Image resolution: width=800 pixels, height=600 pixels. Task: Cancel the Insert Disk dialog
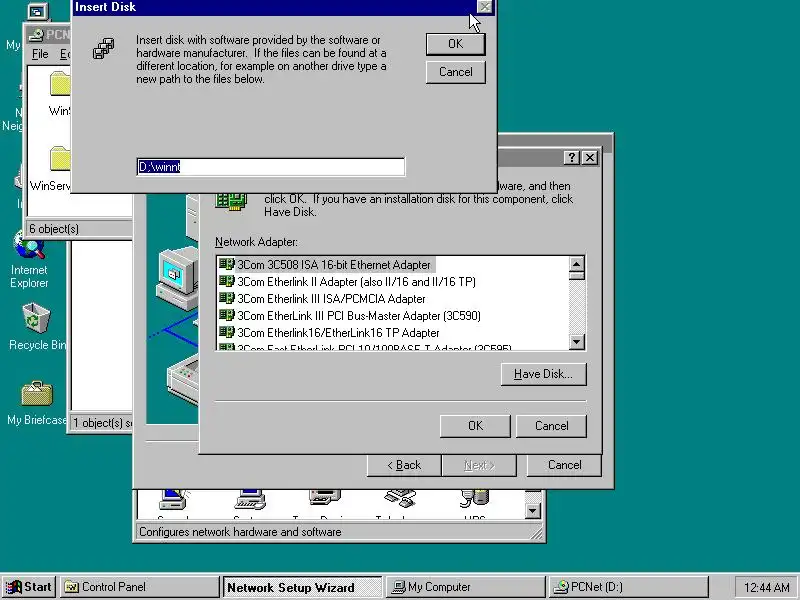point(455,72)
